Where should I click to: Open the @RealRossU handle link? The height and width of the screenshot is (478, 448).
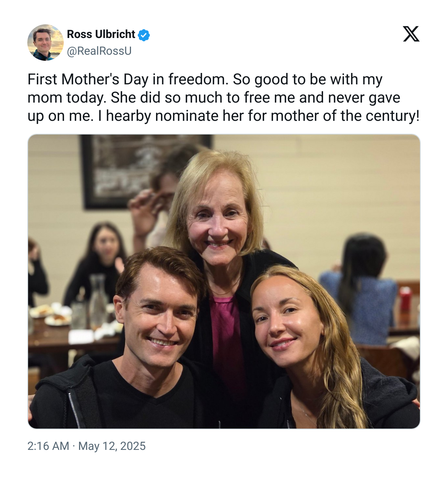coord(99,51)
